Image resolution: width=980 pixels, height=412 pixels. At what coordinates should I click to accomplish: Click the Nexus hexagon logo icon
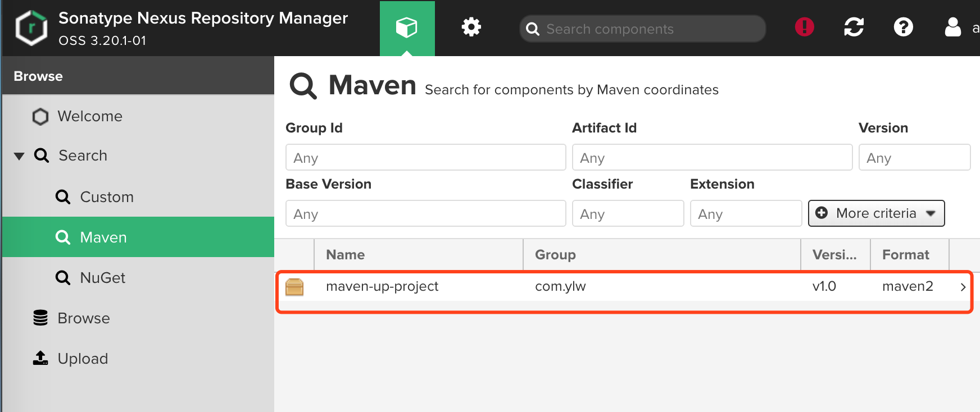point(31,28)
